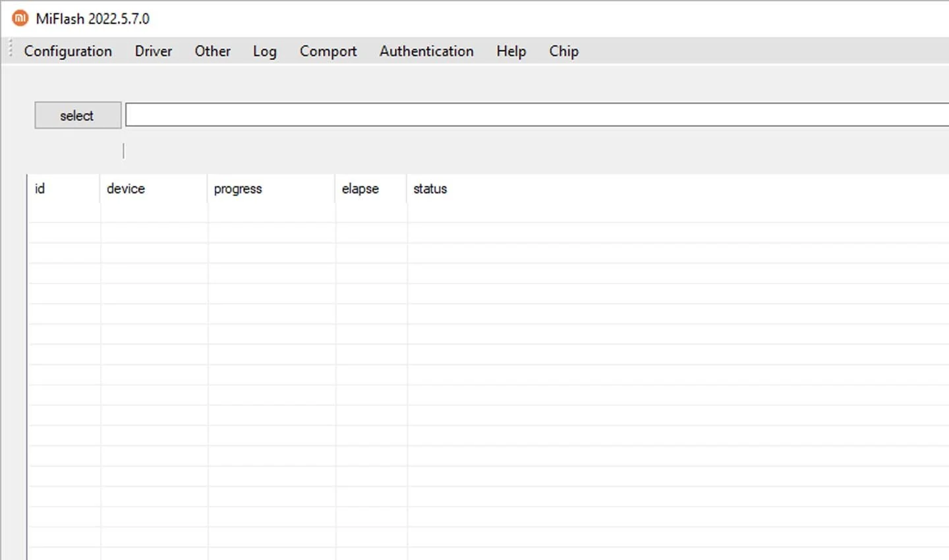Click the MiFlash app logo icon
The height and width of the screenshot is (560, 949).
[20, 18]
